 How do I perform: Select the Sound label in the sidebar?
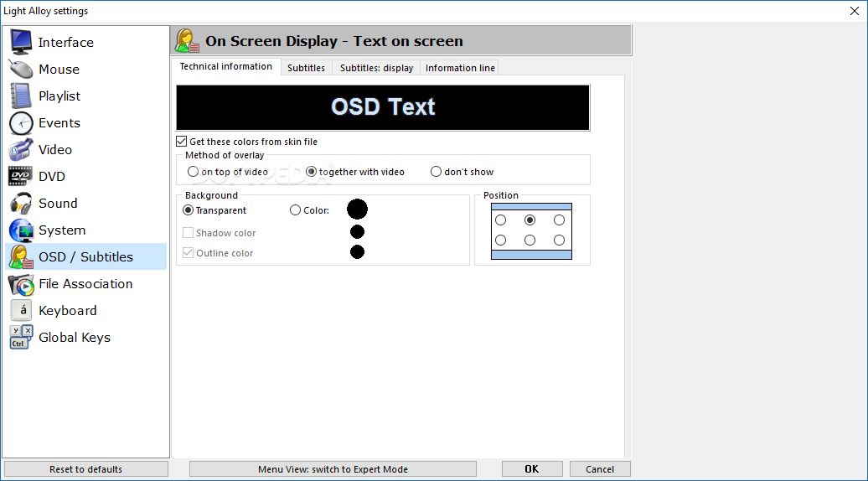[58, 203]
